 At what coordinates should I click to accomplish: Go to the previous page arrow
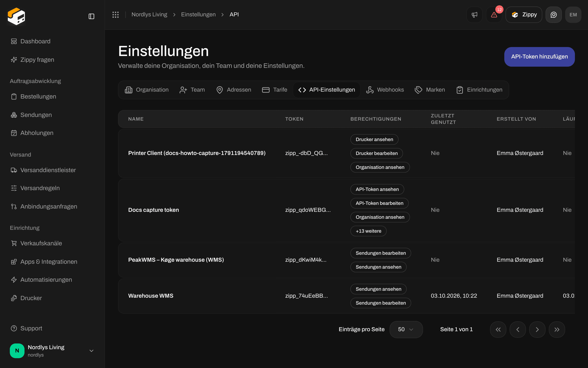point(518,329)
